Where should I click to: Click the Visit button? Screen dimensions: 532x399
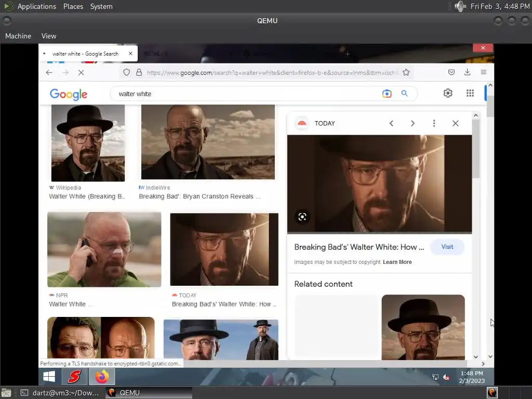tap(447, 247)
